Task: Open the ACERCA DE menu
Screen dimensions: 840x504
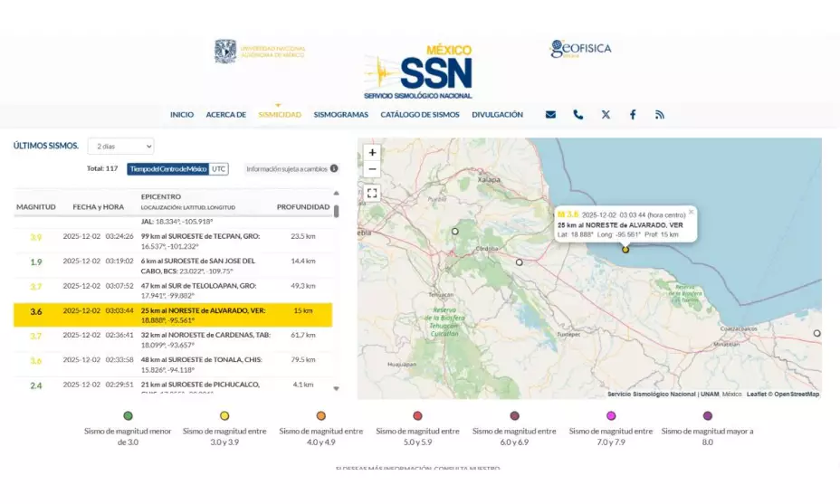Action: pos(226,115)
